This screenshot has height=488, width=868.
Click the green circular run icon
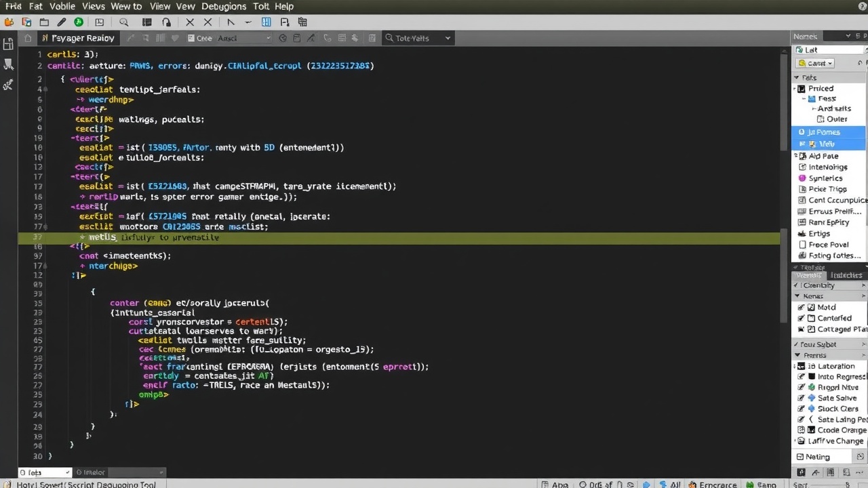coord(79,22)
